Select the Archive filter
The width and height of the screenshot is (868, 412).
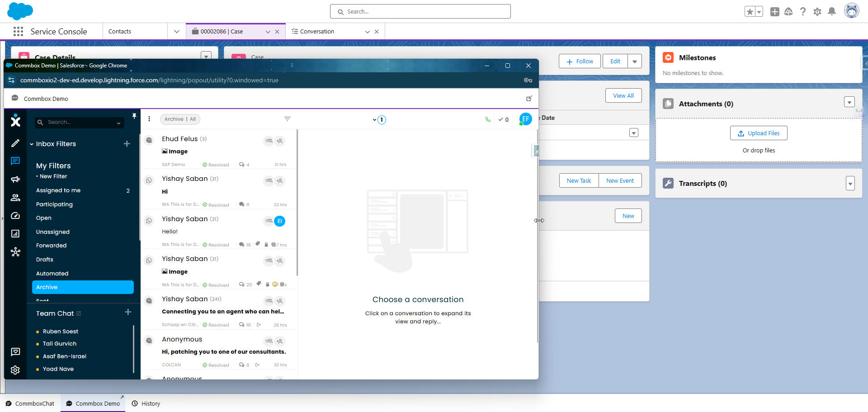pyautogui.click(x=83, y=287)
